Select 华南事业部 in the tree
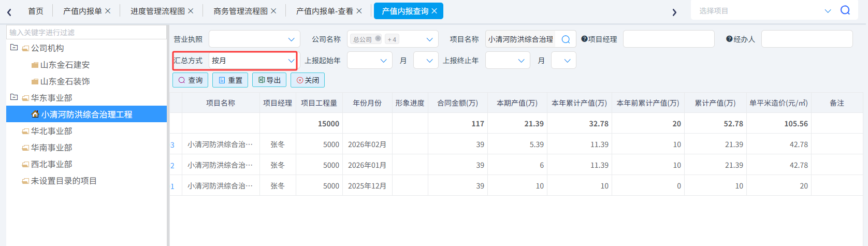This screenshot has width=868, height=246. (51, 148)
